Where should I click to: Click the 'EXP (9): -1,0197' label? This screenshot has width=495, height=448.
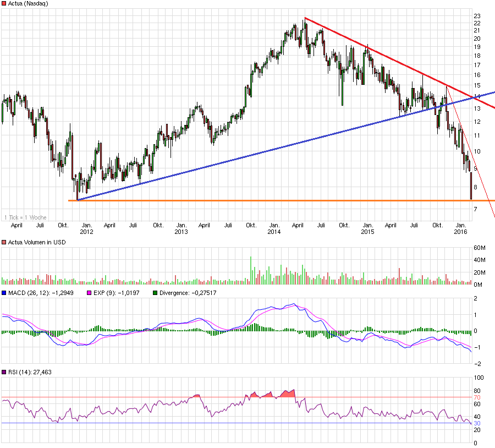[117, 293]
